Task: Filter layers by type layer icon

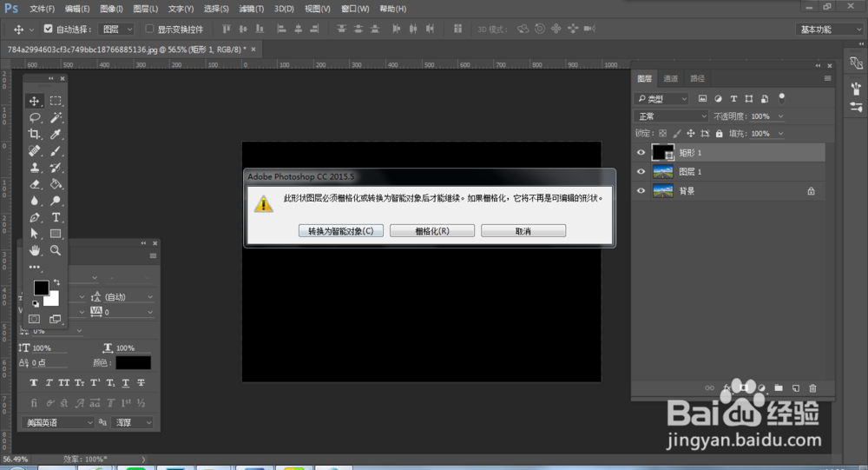Action: [x=733, y=99]
